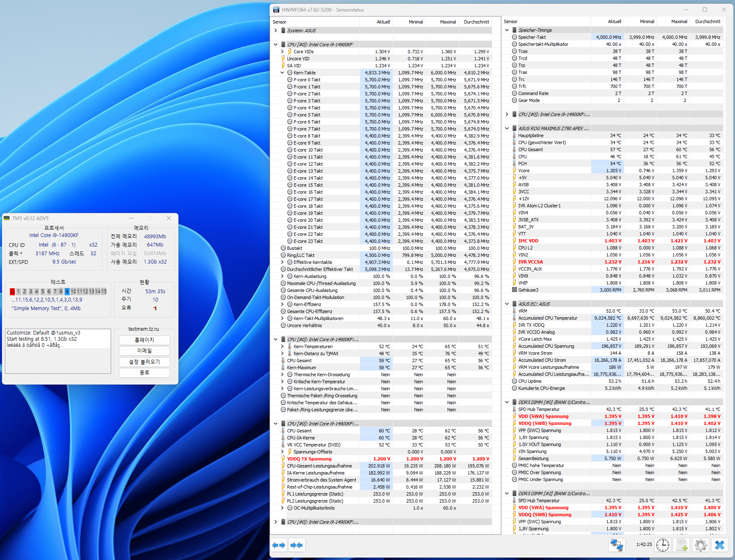The width and height of the screenshot is (735, 560).
Task: Click the red test 0 square
Action: [12, 292]
